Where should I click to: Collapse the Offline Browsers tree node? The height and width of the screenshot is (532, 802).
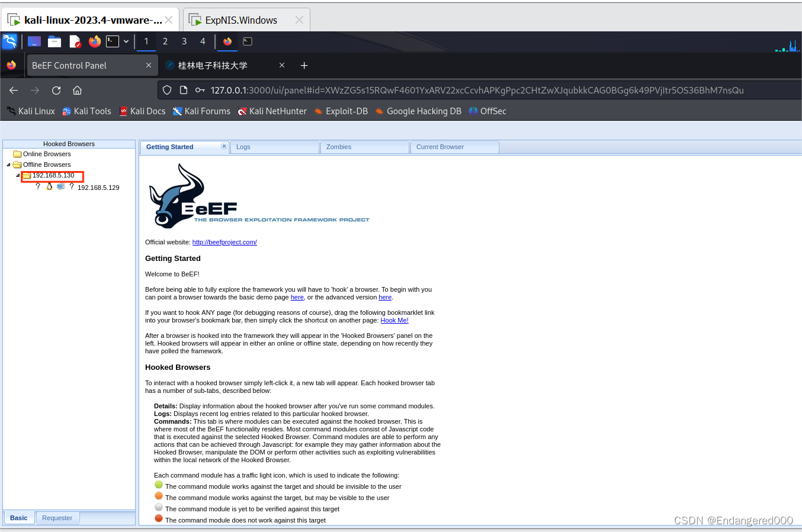point(8,165)
